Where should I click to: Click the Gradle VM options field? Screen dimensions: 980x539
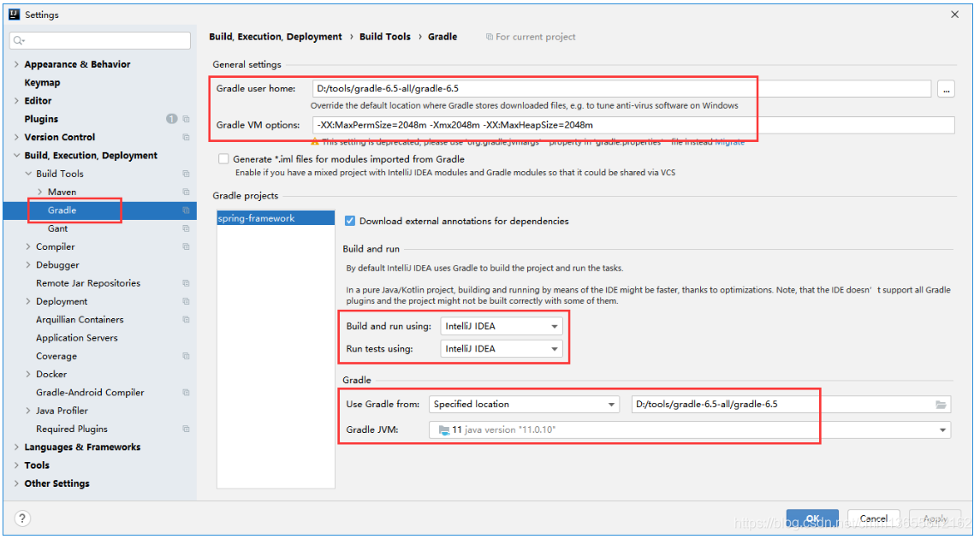(x=633, y=125)
